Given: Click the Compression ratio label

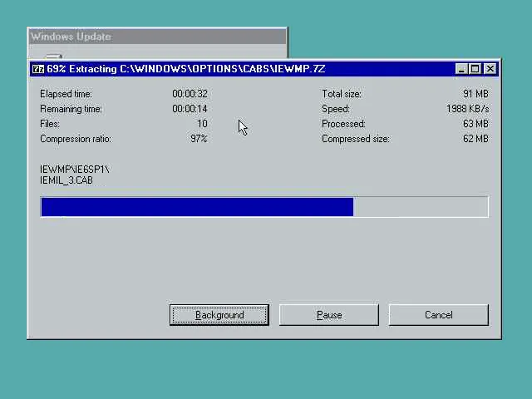Looking at the screenshot, I should pyautogui.click(x=76, y=139).
